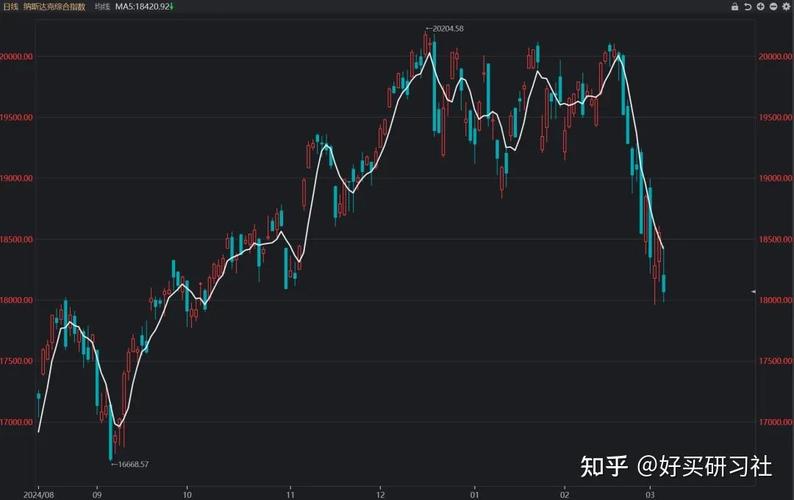Click the unlock padlock icon
794x500 pixels.
click(x=734, y=7)
